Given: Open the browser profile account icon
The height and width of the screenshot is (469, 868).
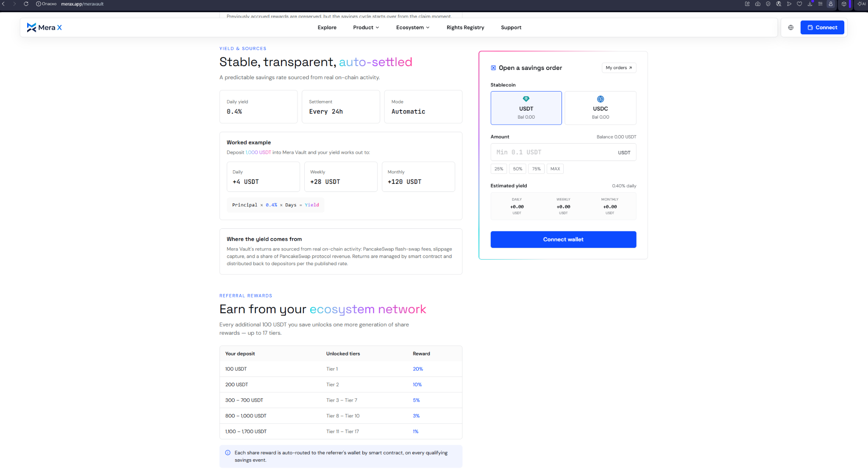Looking at the screenshot, I should pos(831,4).
